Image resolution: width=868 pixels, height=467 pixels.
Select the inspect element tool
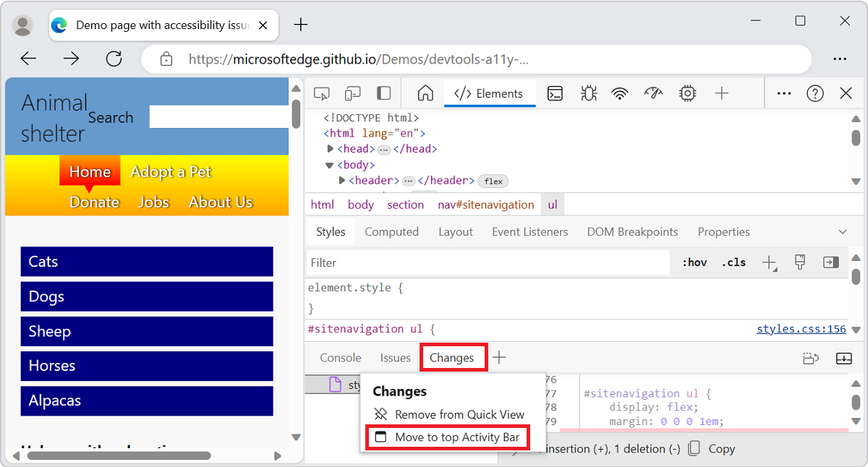point(322,93)
